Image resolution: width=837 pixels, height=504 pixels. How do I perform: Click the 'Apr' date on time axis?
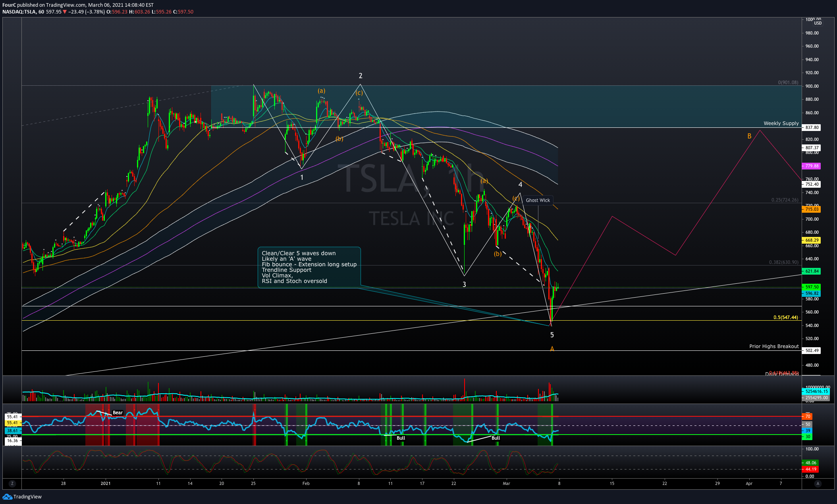[x=749, y=483]
